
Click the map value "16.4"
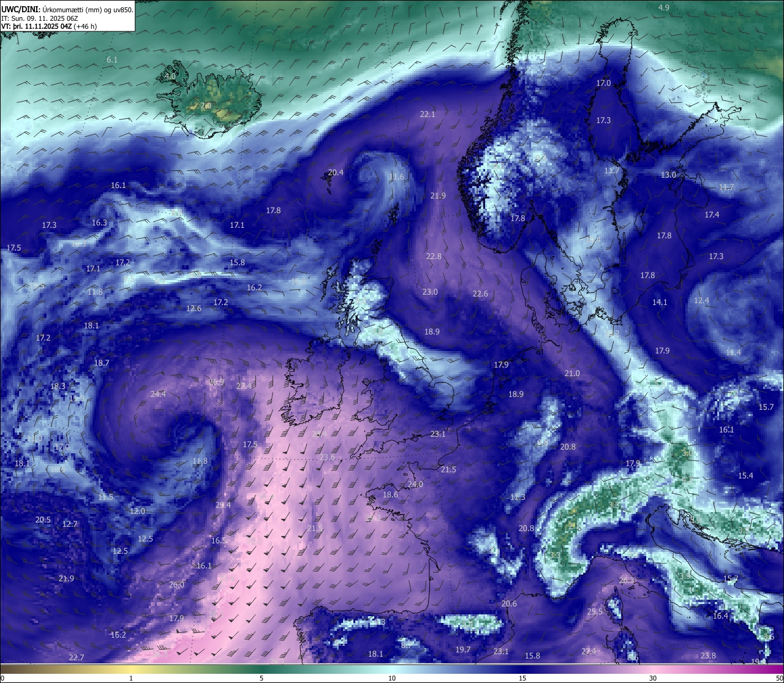click(720, 616)
